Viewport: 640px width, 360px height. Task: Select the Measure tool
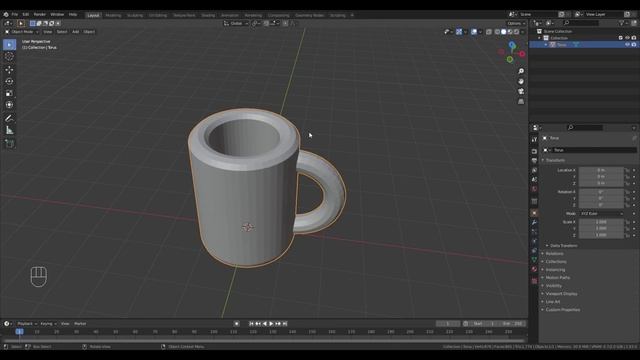pyautogui.click(x=9, y=130)
